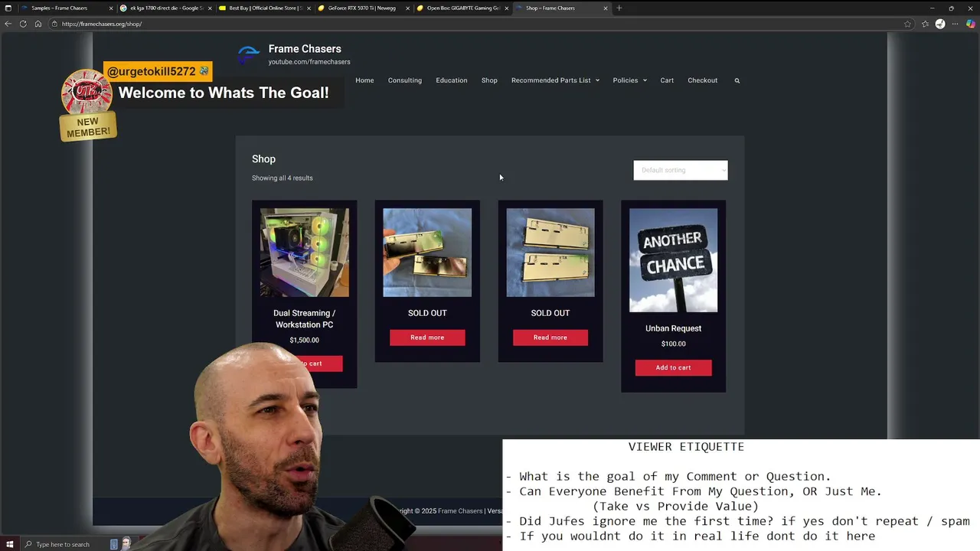980x551 pixels.
Task: Open the Dual Streaming / Workstation PC title
Action: pyautogui.click(x=305, y=318)
